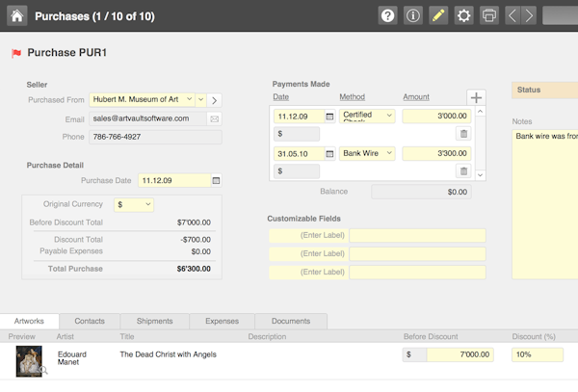Switch to the Shipments tab
Screen dimensions: 578x392
[x=155, y=321]
